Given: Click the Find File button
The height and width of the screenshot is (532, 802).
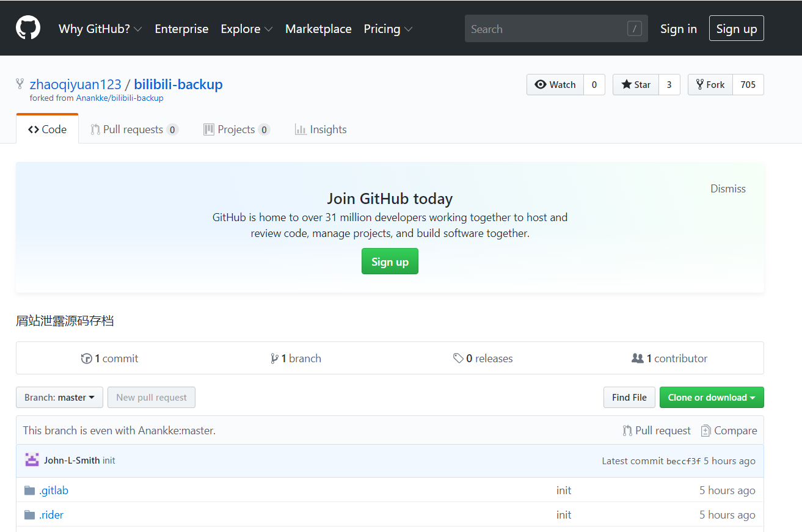Looking at the screenshot, I should 629,398.
